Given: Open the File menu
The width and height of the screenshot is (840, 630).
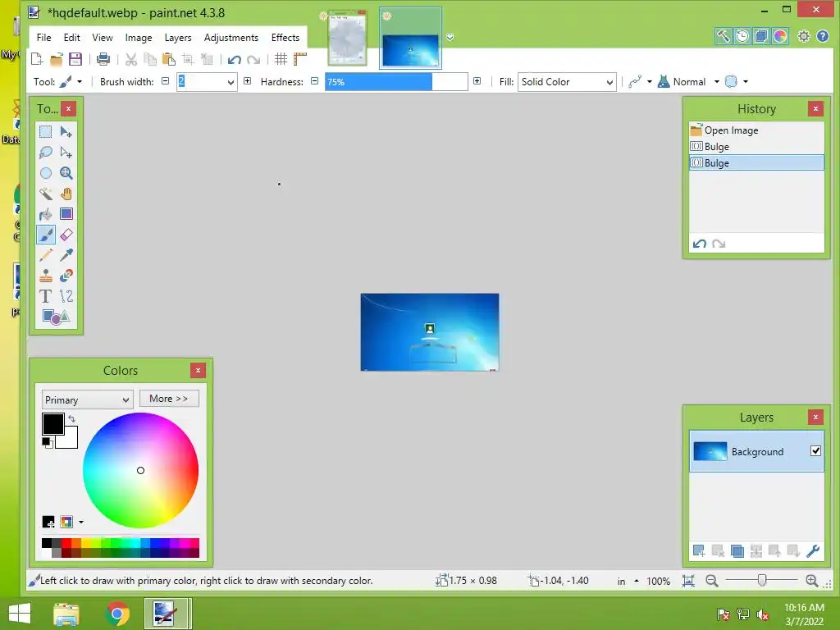Looking at the screenshot, I should [x=44, y=38].
